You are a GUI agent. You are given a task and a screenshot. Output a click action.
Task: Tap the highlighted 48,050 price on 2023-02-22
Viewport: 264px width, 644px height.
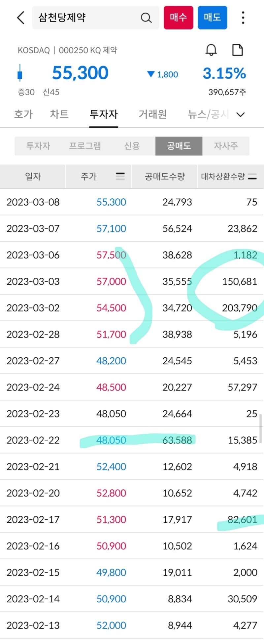tap(111, 440)
